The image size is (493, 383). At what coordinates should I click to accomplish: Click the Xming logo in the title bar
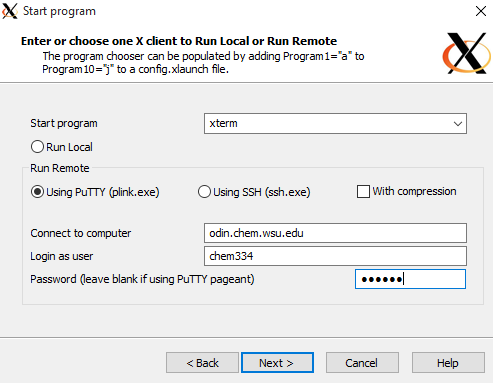(10, 11)
